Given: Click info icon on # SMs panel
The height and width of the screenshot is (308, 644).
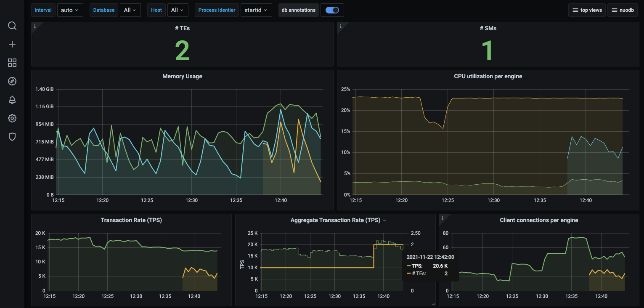Looking at the screenshot, I should [341, 26].
